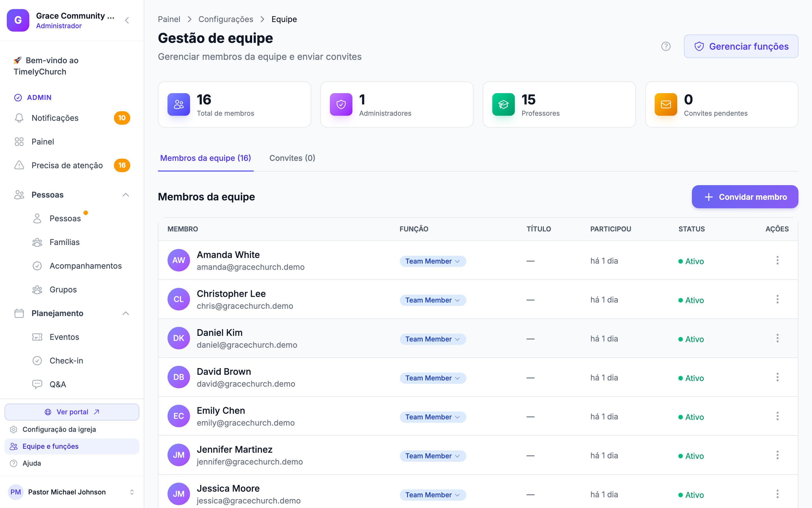
Task: Open actions menu for Amanda White
Action: coord(777,260)
